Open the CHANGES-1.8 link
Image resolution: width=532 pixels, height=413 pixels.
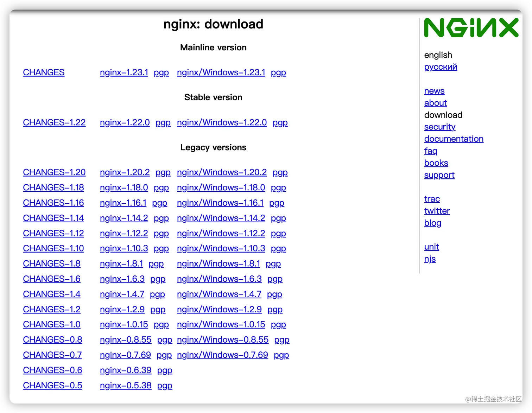click(x=52, y=264)
